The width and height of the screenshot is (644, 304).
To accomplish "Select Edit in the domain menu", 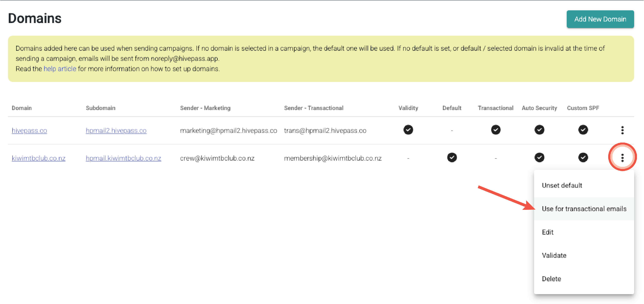I will (547, 232).
